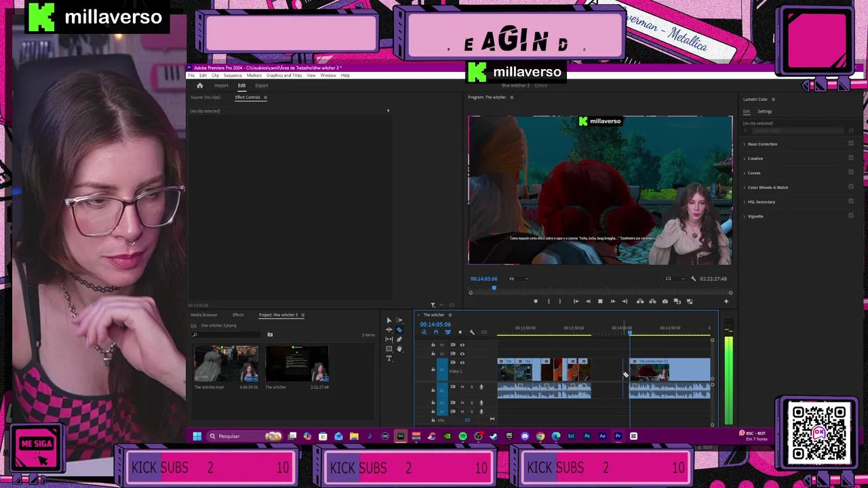The image size is (868, 488).
Task: Click Export Frame camera icon
Action: click(x=665, y=301)
